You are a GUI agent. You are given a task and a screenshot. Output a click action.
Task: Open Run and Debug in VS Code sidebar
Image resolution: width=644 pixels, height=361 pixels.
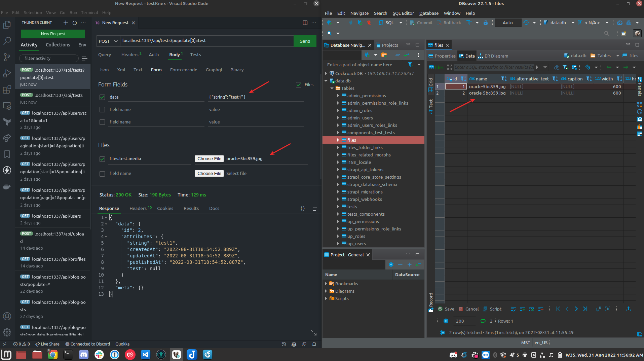(7, 73)
